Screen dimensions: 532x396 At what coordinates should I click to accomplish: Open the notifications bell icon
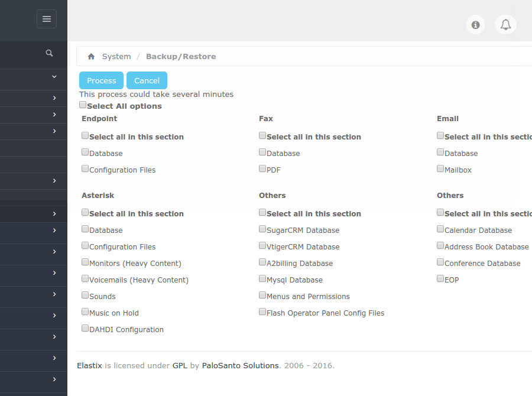505,25
